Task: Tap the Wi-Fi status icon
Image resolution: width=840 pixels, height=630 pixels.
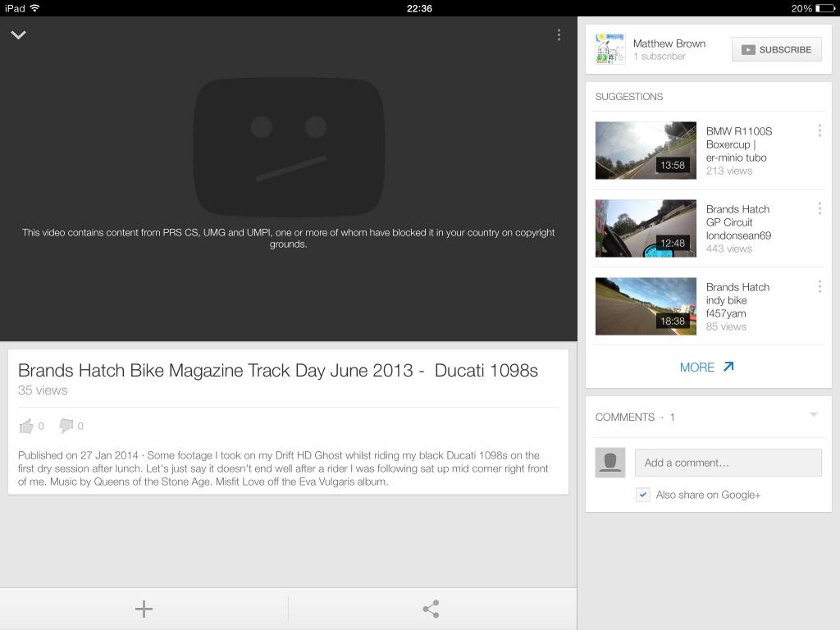Action: 34,8
